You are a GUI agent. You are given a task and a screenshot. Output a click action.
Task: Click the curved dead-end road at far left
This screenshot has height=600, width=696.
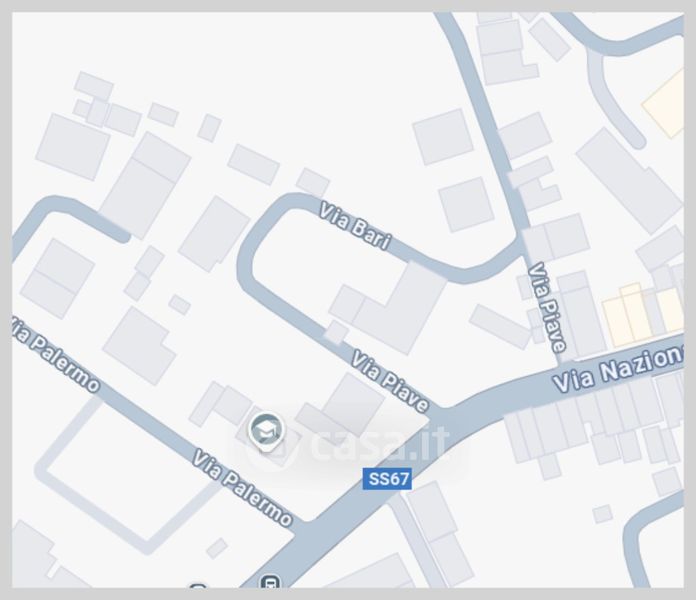(67, 219)
